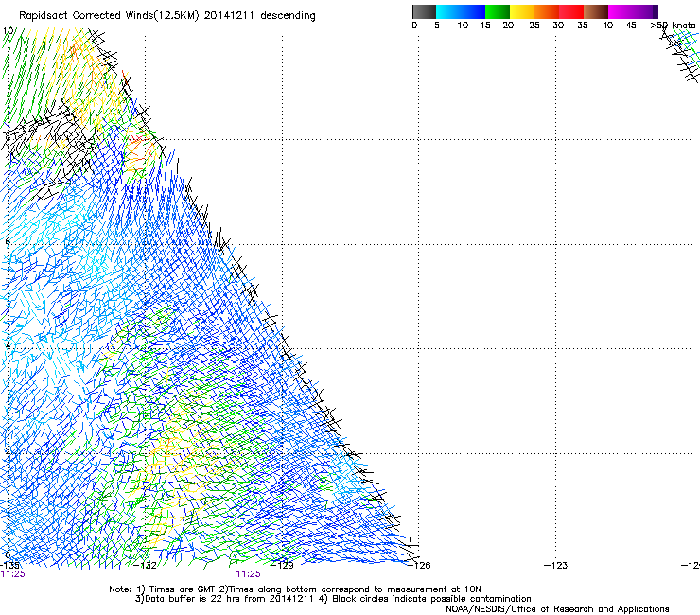Click the NOAA/NESDIS Office of Research credit

pyautogui.click(x=557, y=609)
